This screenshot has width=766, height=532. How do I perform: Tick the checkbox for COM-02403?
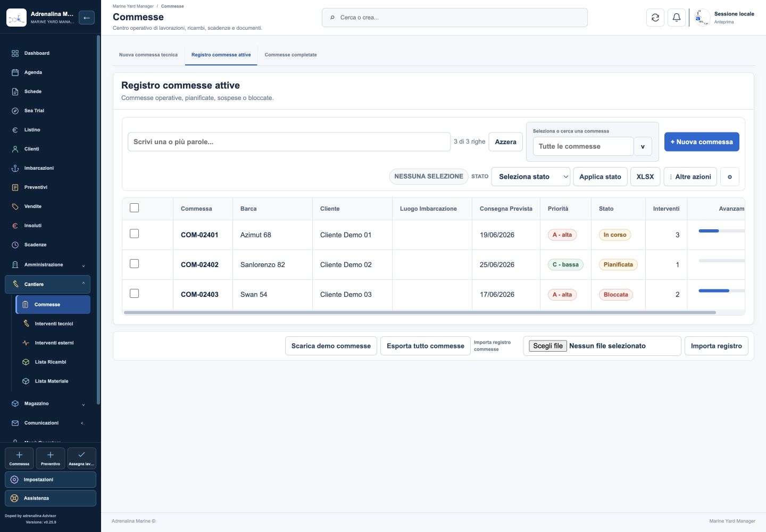135,293
